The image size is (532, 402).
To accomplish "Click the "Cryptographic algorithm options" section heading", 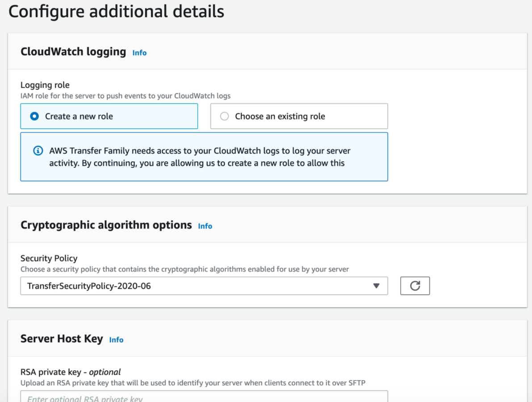I will (106, 225).
